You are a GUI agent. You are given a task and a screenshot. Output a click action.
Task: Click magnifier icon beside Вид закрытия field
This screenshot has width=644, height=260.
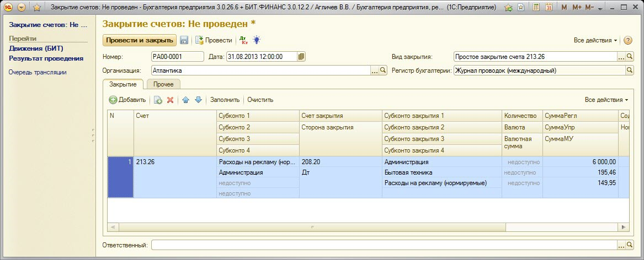[630, 56]
